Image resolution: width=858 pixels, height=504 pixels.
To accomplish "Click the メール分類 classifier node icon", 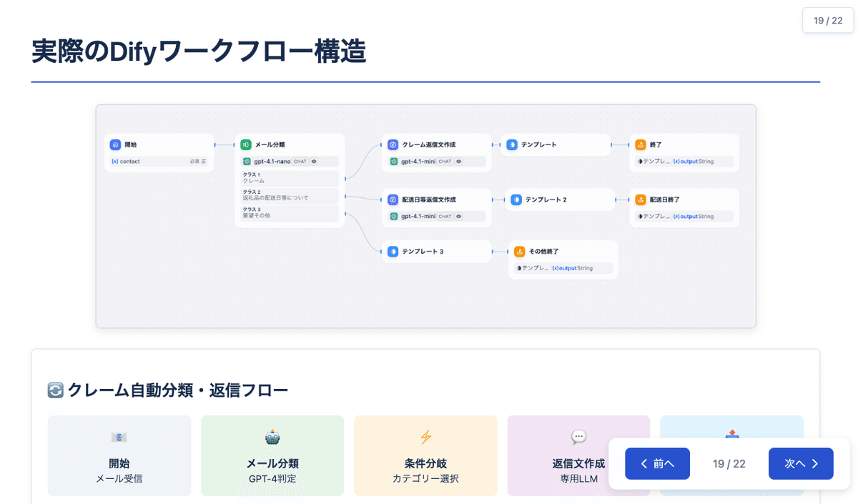I will click(x=247, y=144).
